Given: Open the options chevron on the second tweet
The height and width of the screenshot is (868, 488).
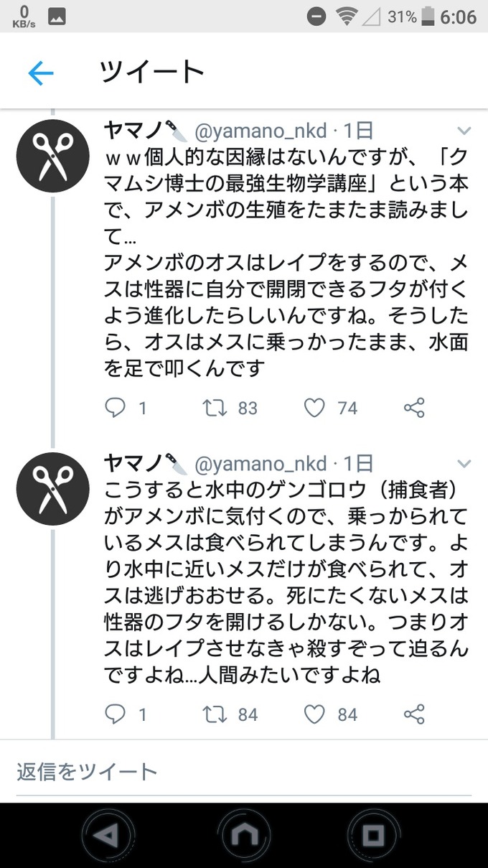Looking at the screenshot, I should pos(462,463).
